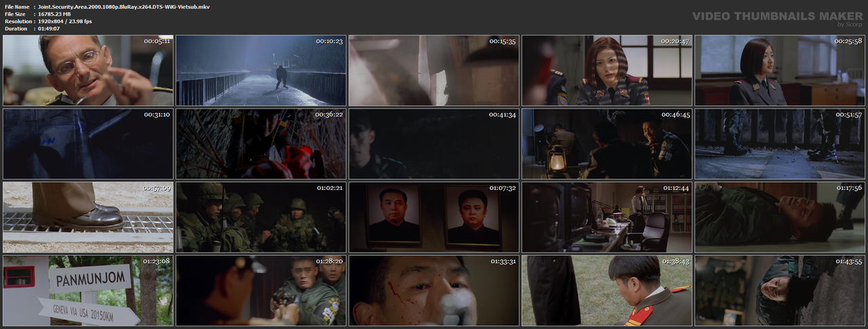Click the resolution value 1920x804 / 23.98 fps
868x329 pixels.
point(65,21)
